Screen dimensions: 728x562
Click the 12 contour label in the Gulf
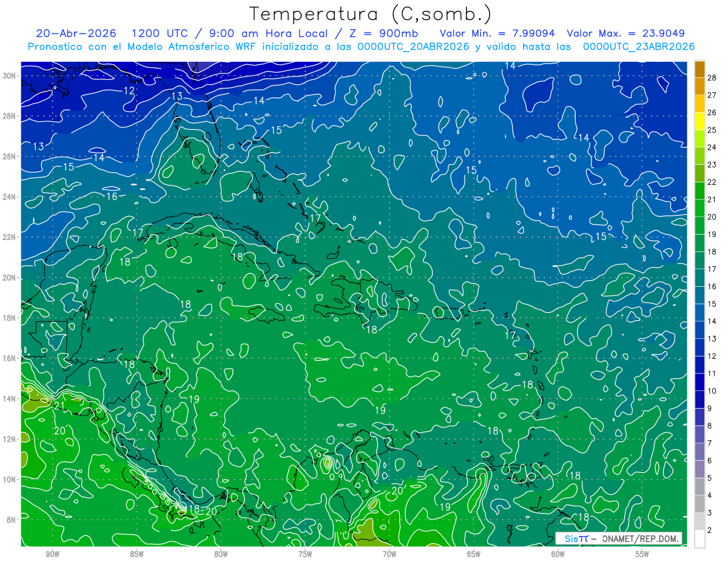pos(129,90)
